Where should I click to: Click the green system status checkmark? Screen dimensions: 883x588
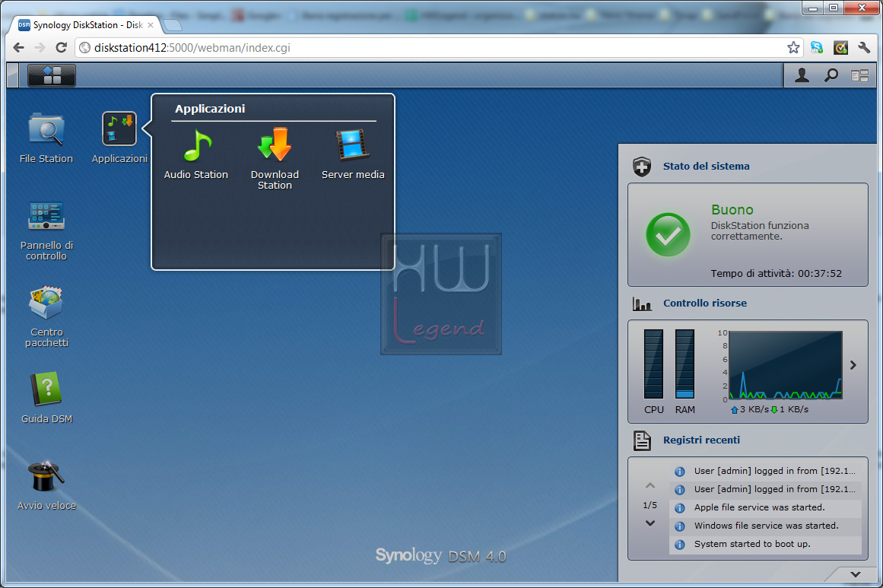click(x=668, y=234)
